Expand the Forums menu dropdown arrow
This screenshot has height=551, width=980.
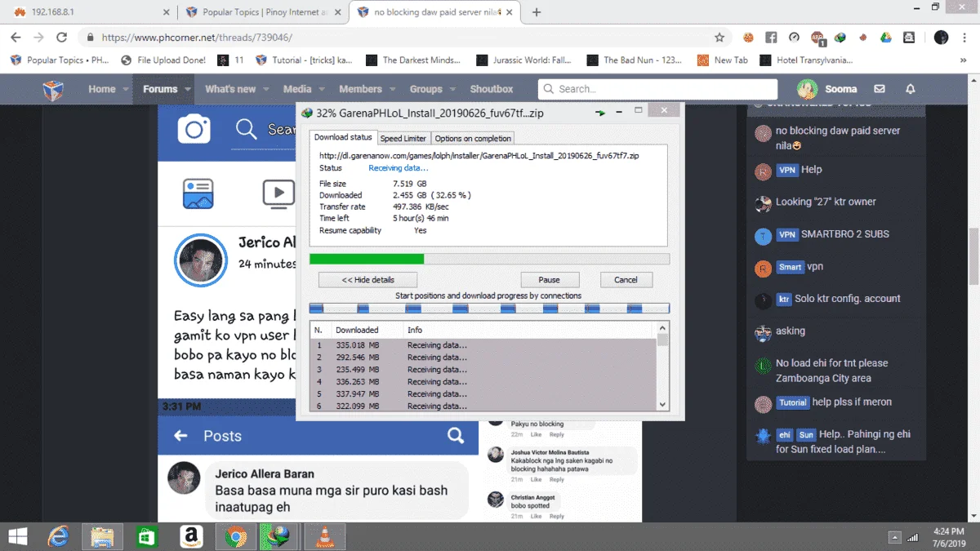(x=188, y=90)
